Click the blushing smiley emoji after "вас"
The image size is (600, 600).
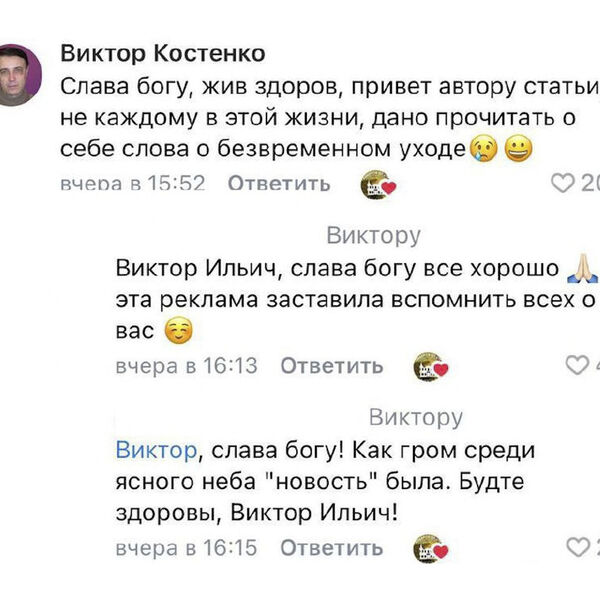pyautogui.click(x=176, y=331)
